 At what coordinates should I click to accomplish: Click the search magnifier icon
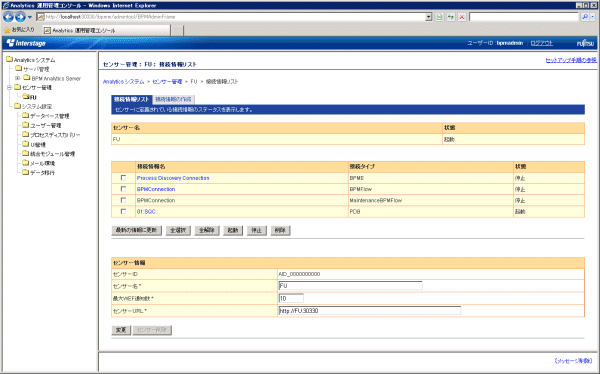point(585,17)
